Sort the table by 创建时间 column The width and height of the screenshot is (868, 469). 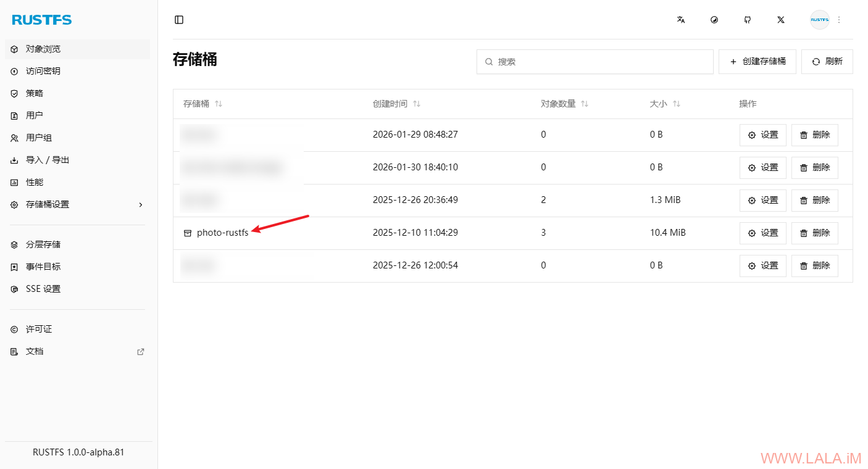click(x=417, y=104)
